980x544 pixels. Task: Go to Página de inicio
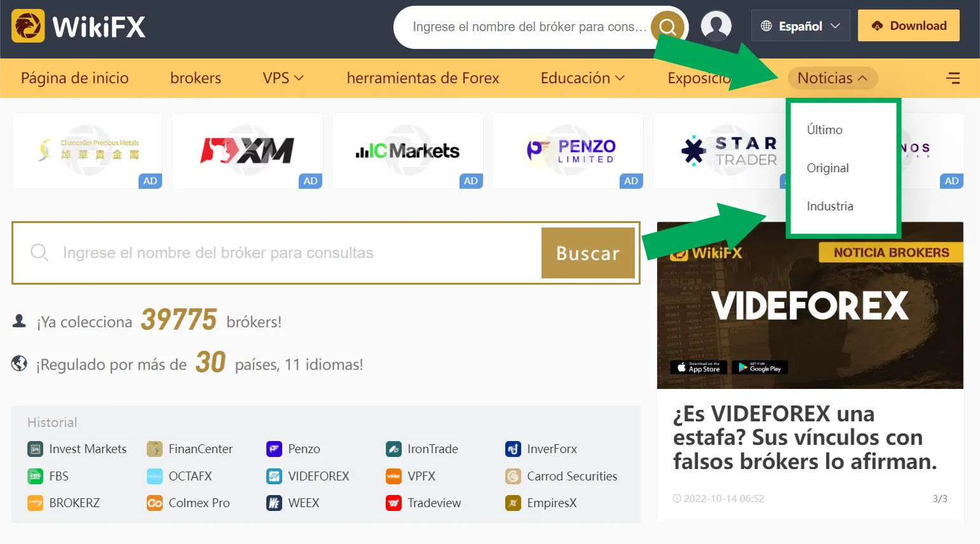tap(75, 78)
